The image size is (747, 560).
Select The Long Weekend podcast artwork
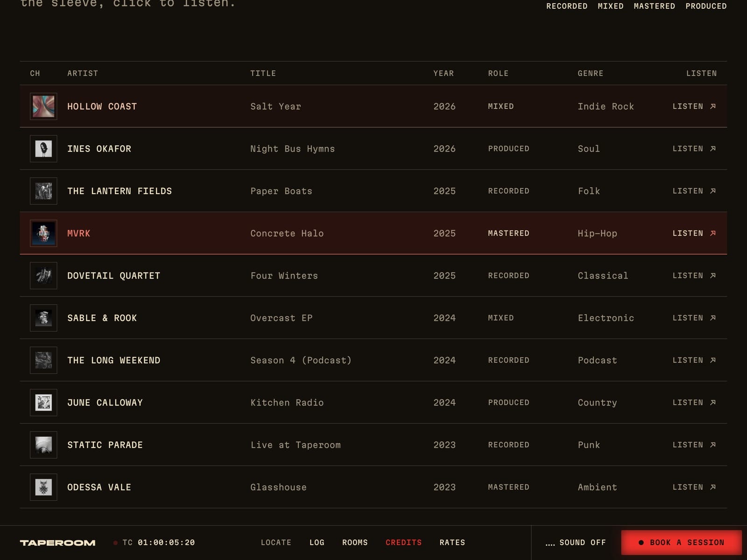[x=43, y=360]
